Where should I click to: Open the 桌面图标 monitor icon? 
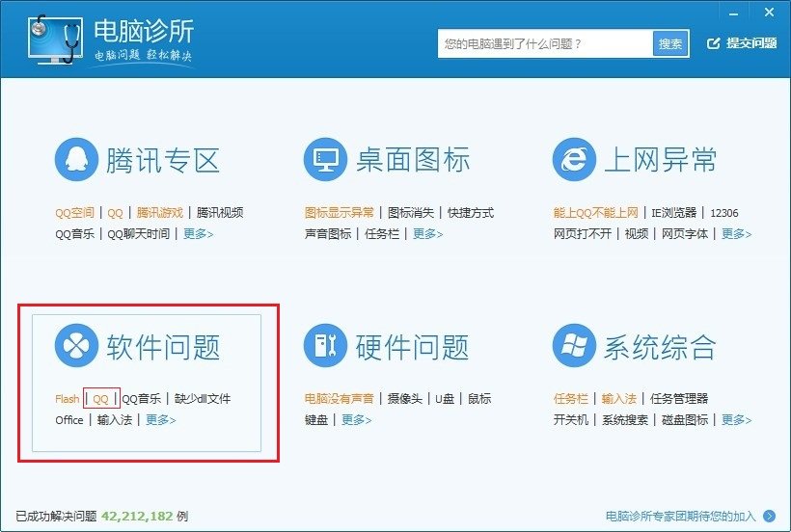pyautogui.click(x=325, y=160)
